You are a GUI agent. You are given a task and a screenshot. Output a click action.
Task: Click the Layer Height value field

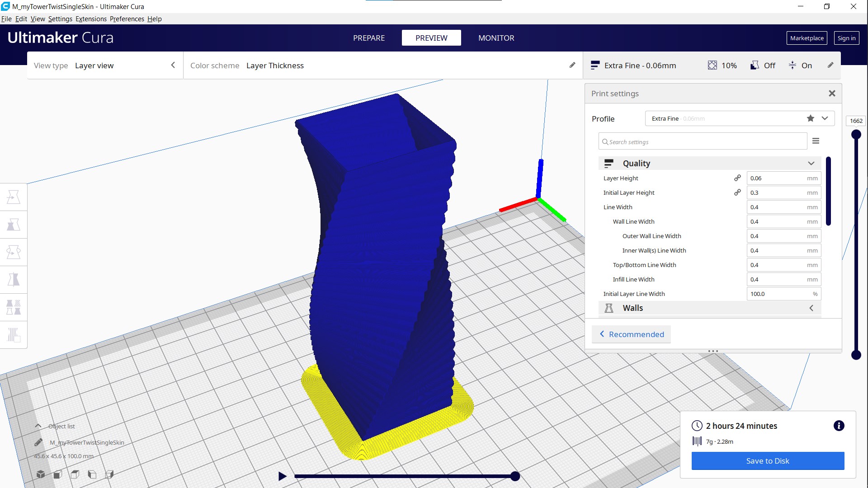pos(784,178)
